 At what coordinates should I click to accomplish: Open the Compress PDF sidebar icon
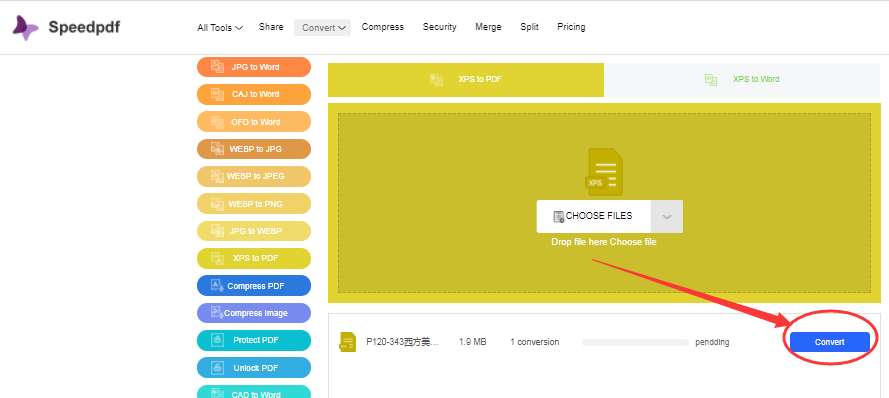click(217, 286)
